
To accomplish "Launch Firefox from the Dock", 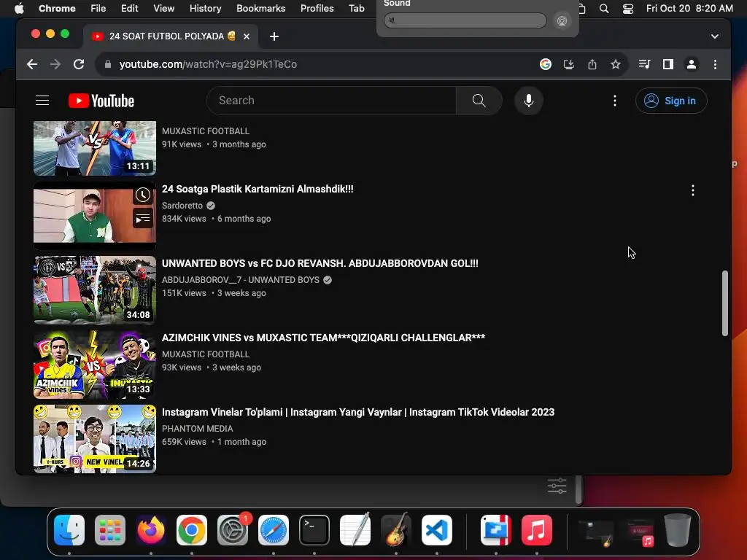I will tap(151, 529).
